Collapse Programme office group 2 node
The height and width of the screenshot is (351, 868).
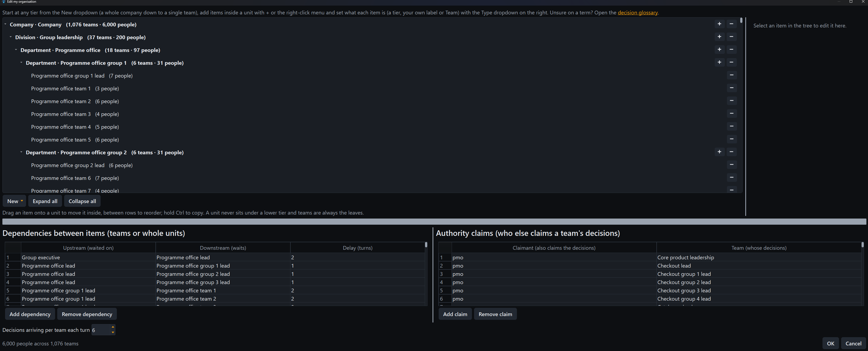pyautogui.click(x=22, y=152)
